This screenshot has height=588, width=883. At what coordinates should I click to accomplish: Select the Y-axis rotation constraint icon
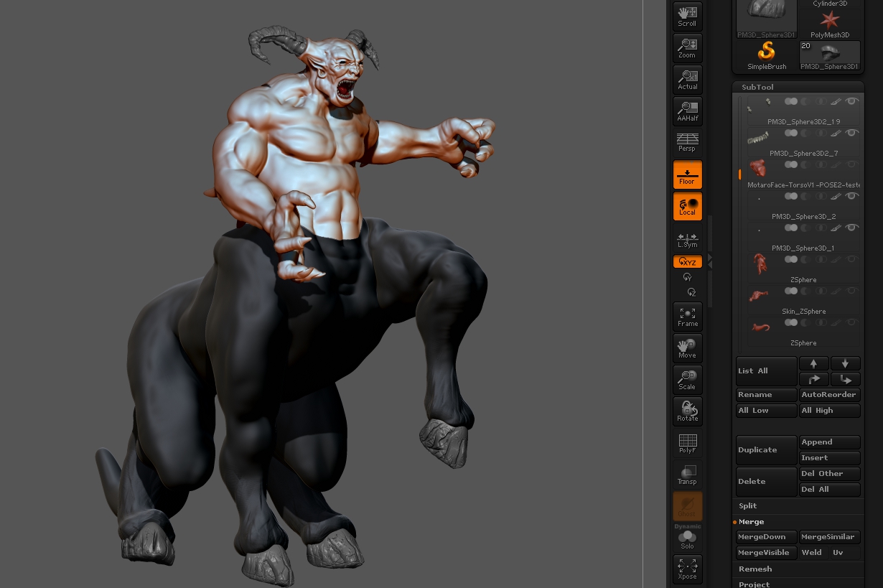(x=688, y=277)
